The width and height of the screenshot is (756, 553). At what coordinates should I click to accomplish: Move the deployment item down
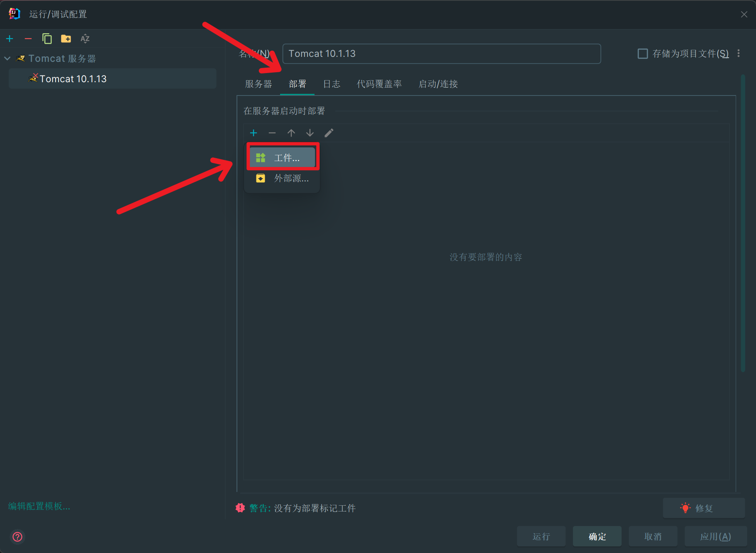click(x=310, y=133)
